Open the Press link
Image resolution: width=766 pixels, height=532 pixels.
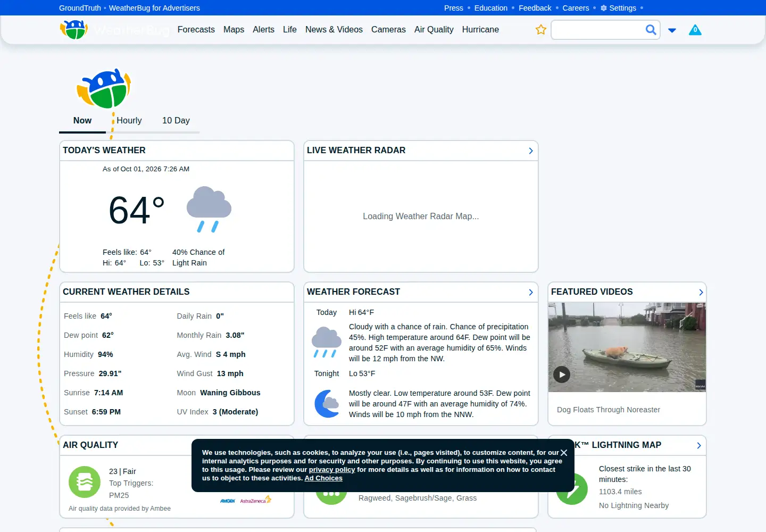pyautogui.click(x=454, y=8)
